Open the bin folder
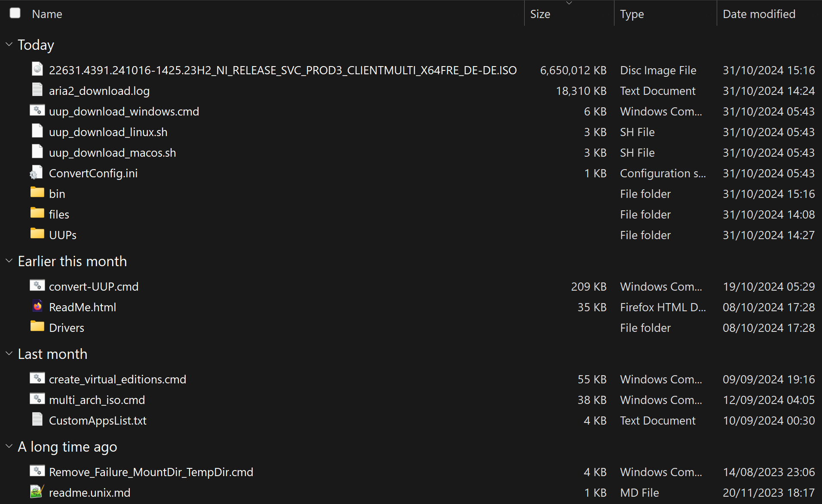This screenshot has width=822, height=504. click(x=57, y=193)
